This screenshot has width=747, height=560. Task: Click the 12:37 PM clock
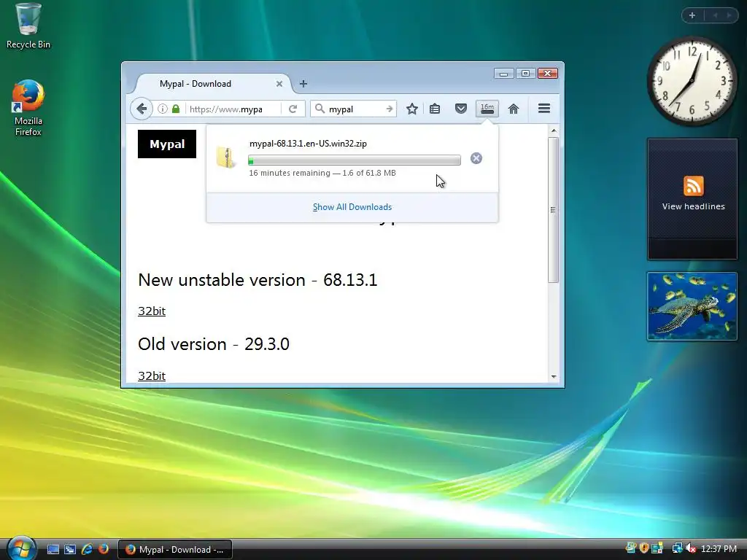(719, 549)
